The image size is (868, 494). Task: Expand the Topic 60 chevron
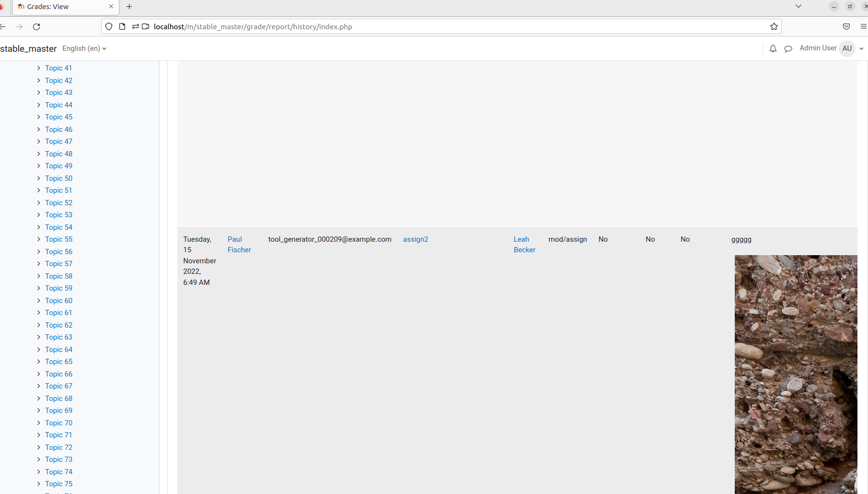pyautogui.click(x=39, y=301)
